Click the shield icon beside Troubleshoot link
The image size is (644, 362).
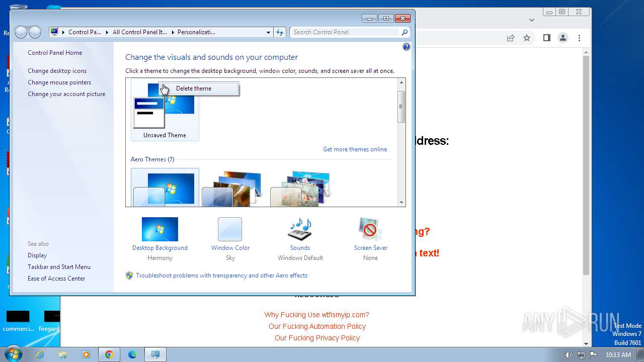[x=129, y=276]
